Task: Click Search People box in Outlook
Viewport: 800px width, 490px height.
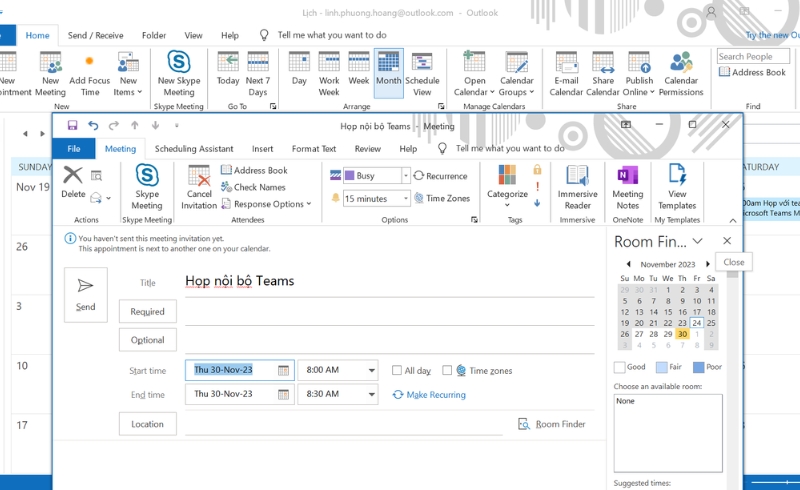Action: [753, 56]
